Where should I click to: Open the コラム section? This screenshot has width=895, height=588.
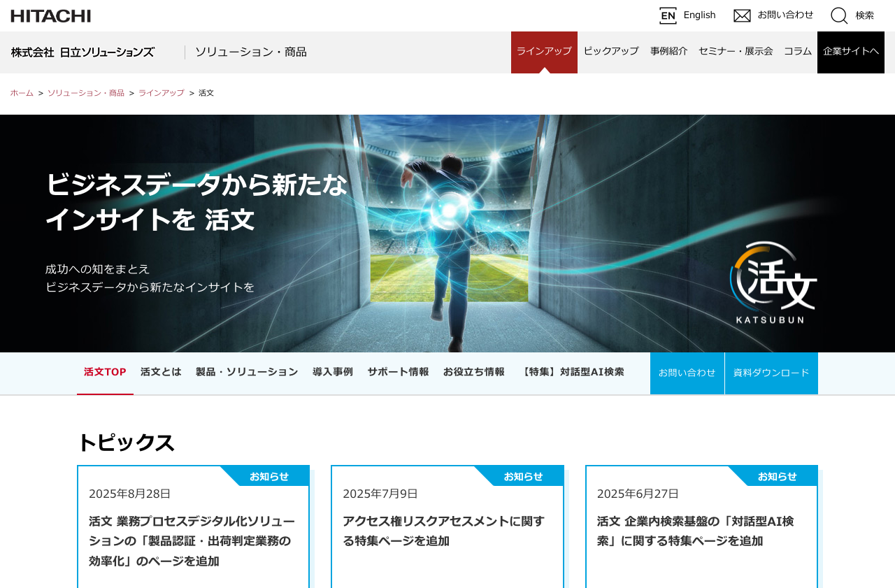797,50
